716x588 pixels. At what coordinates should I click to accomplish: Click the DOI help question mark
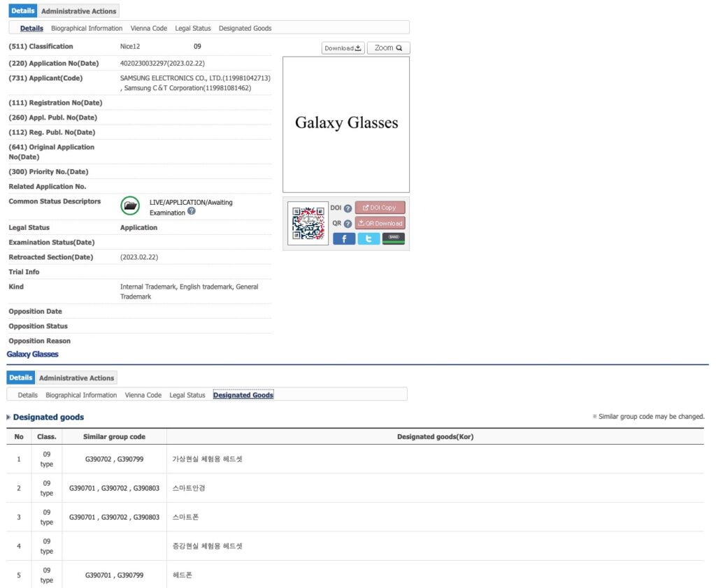click(x=348, y=208)
